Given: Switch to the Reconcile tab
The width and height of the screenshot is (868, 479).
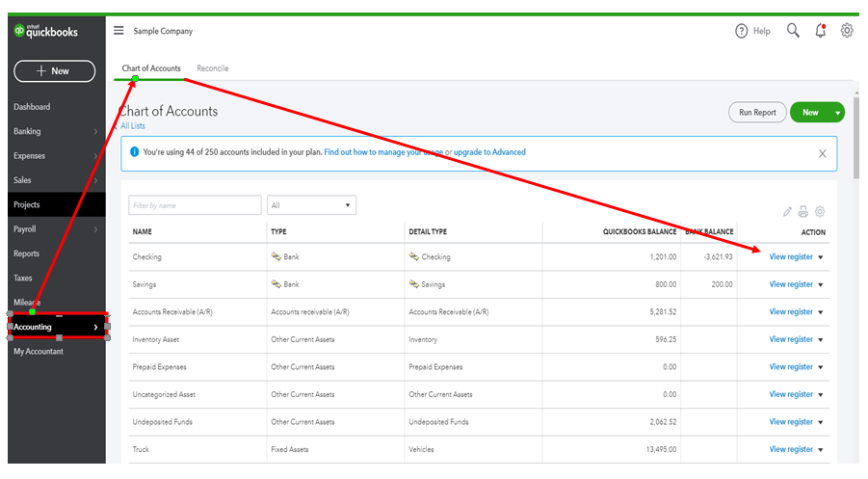Looking at the screenshot, I should click(213, 68).
